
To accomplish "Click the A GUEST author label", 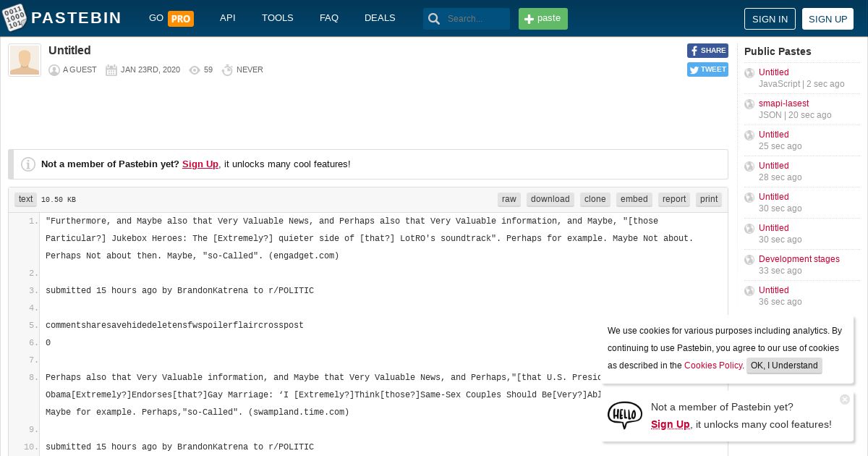I will (80, 70).
